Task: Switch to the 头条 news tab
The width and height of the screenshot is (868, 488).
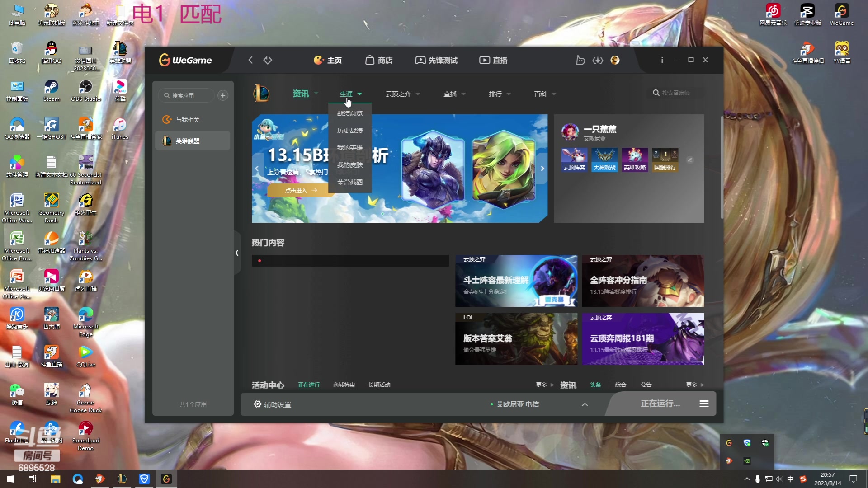Action: click(x=595, y=385)
